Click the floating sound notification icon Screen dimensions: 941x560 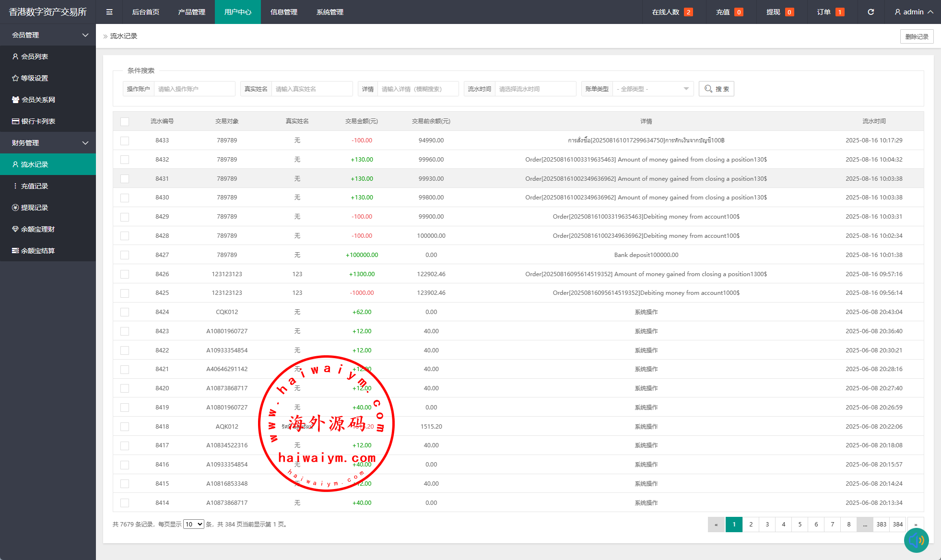916,540
